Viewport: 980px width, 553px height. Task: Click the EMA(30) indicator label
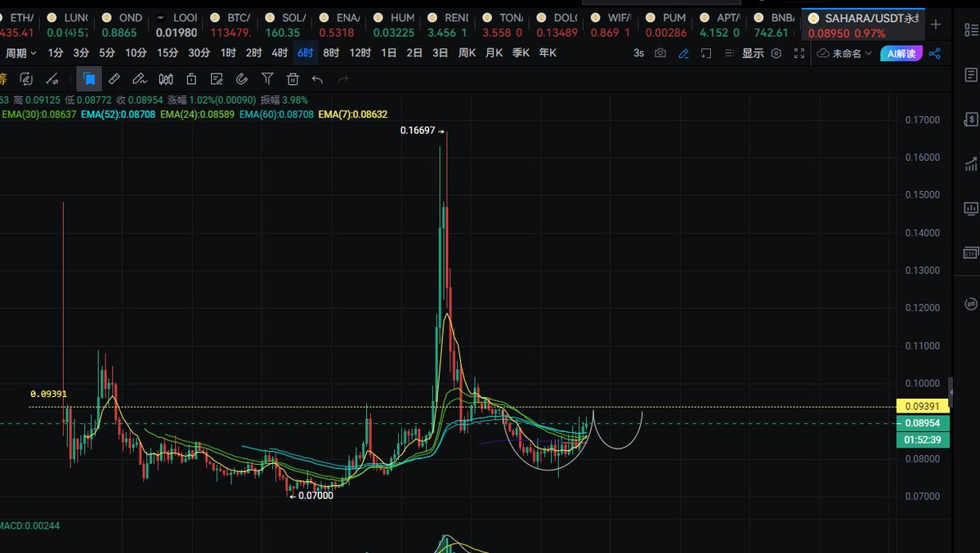point(38,114)
